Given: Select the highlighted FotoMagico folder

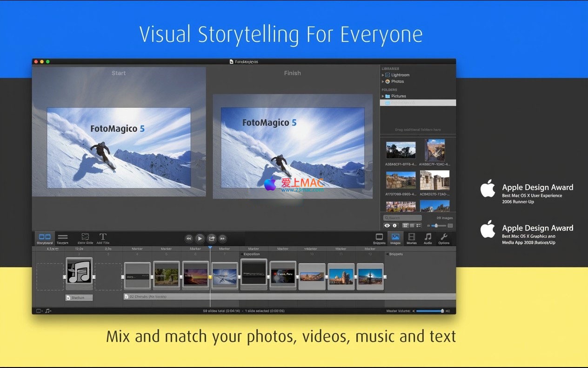Looking at the screenshot, I should pos(402,103).
